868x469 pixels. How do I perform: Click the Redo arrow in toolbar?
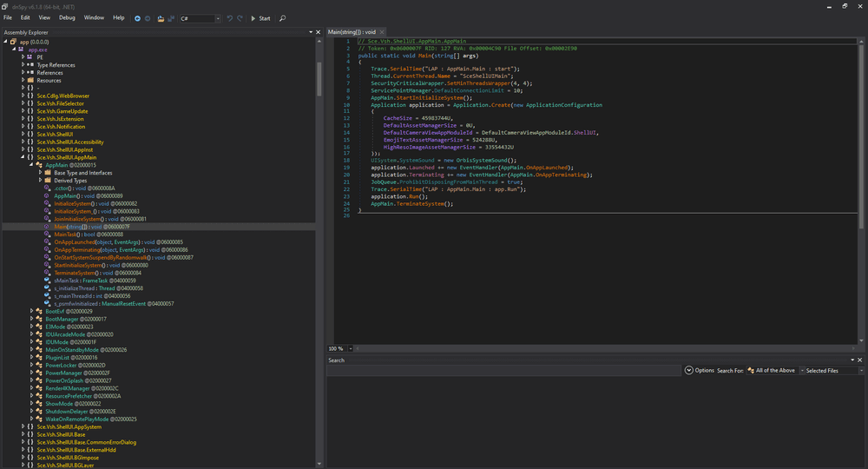pos(240,18)
